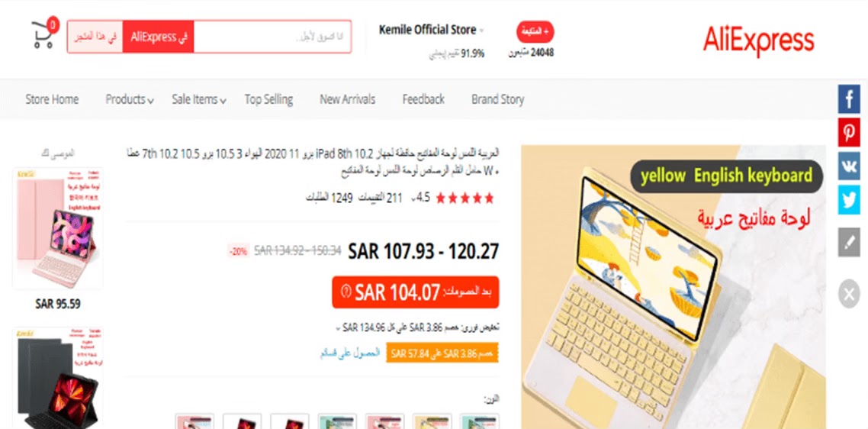The width and height of the screenshot is (868, 429).
Task: Open pink keyboard case SAR 95.59 thumbnail
Action: tap(57, 228)
